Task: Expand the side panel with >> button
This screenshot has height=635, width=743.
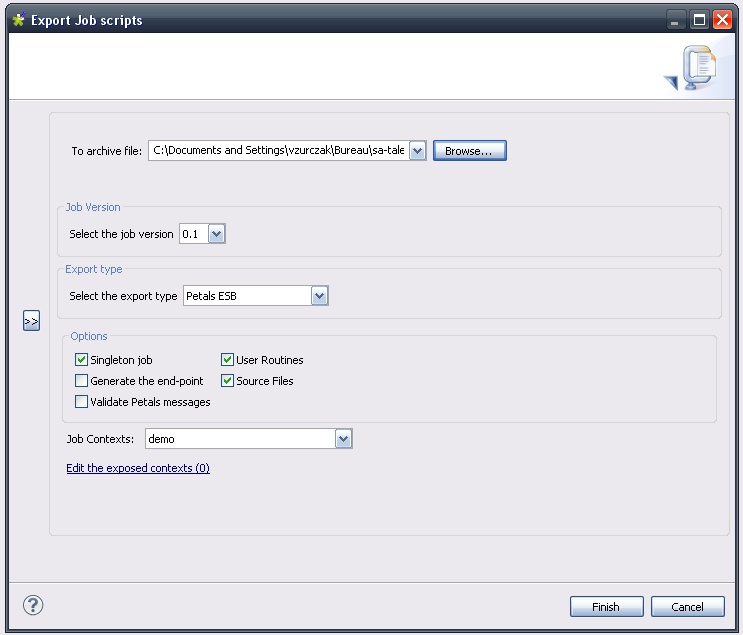Action: click(x=31, y=321)
